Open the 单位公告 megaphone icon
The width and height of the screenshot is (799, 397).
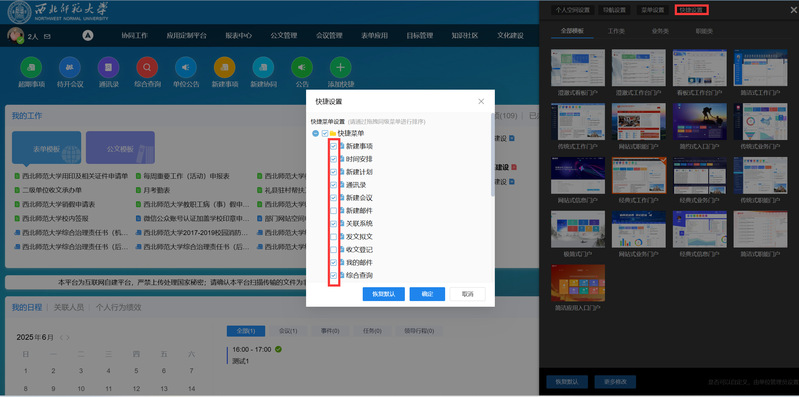186,67
